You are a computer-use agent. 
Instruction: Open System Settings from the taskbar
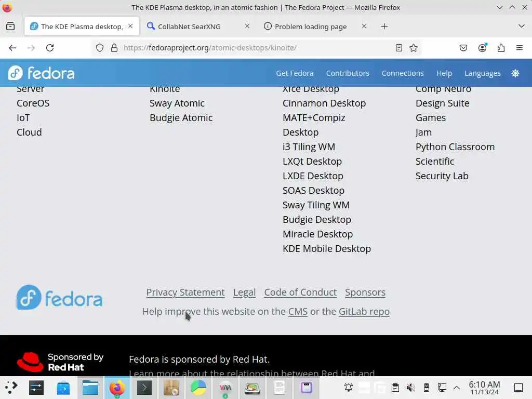coord(36,388)
